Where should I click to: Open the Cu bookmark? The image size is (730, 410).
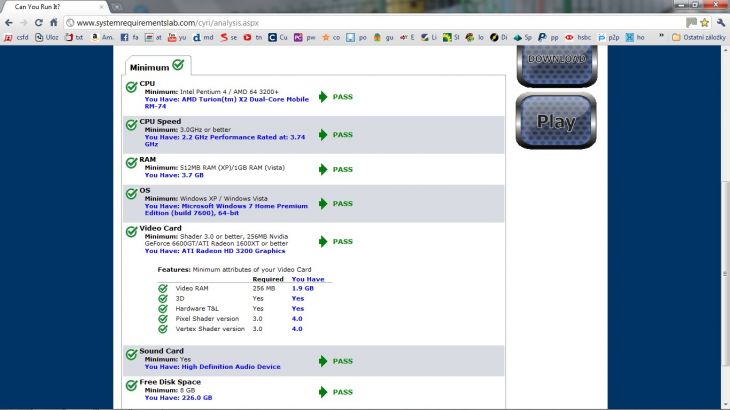tap(278, 38)
